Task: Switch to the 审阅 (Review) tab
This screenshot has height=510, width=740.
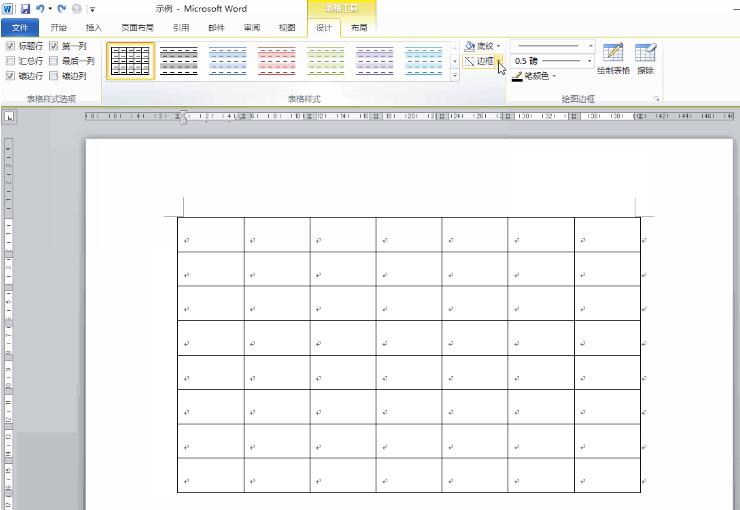Action: (252, 28)
